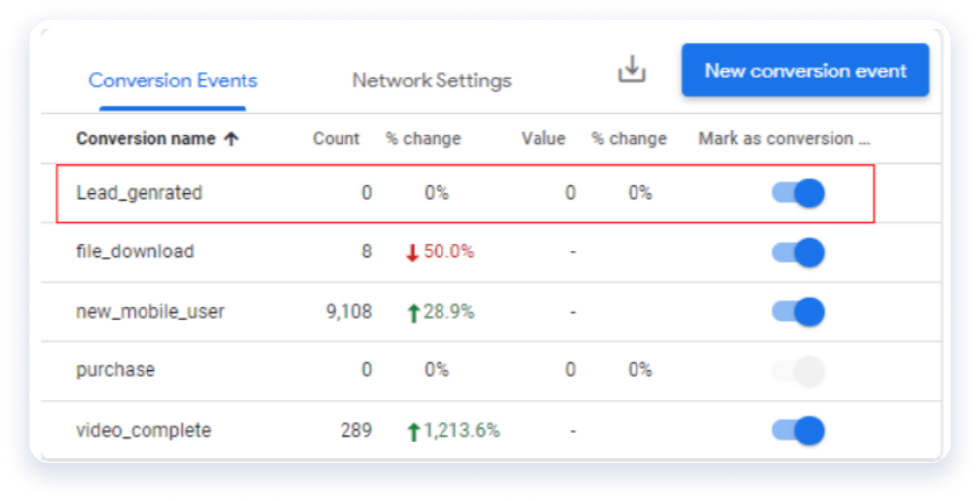
Task: Select the purchase event name
Action: pyautogui.click(x=116, y=370)
